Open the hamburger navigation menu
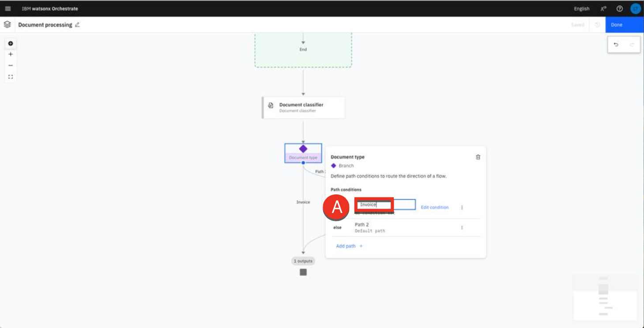 (x=8, y=9)
